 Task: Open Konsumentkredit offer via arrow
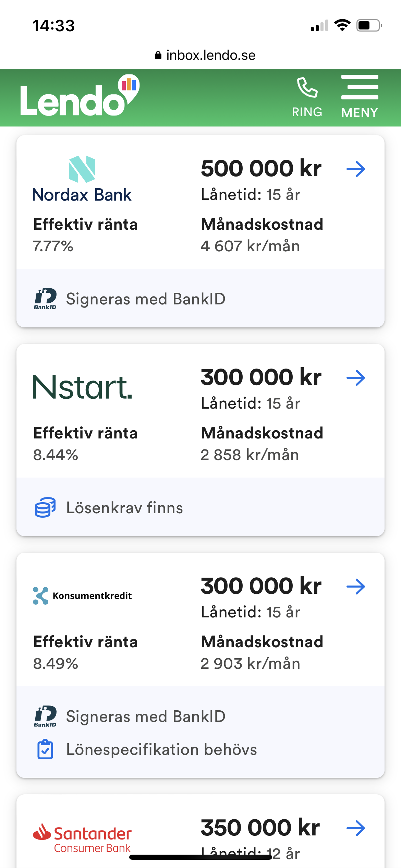click(x=356, y=587)
